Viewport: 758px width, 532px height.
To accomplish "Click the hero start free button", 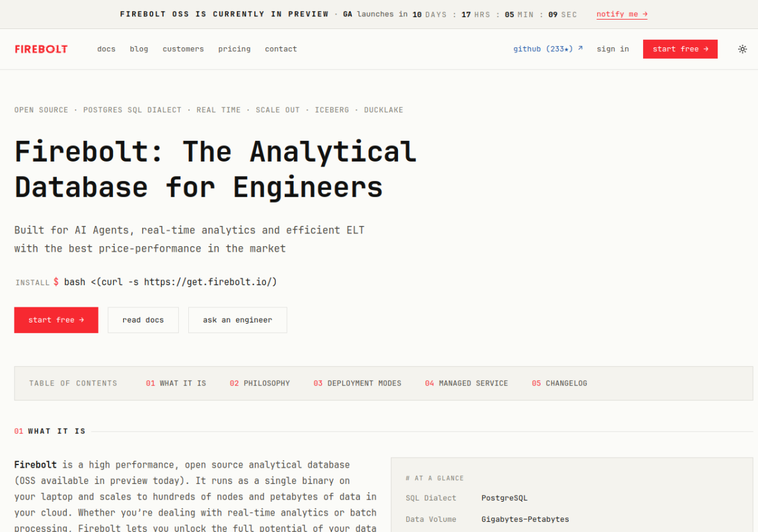I will click(56, 320).
